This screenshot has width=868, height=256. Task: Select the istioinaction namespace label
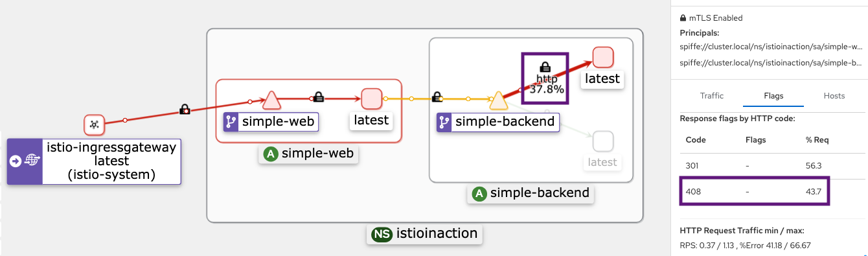click(x=425, y=234)
